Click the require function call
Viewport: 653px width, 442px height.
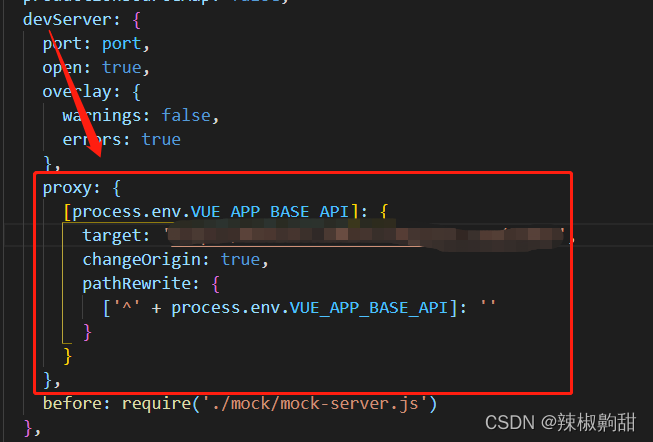[x=156, y=405]
